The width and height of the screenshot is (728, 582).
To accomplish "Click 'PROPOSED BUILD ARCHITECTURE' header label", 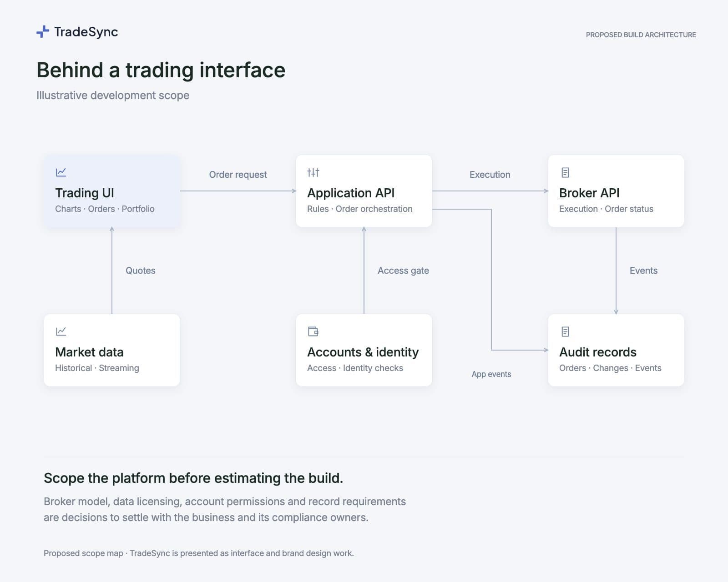I will pyautogui.click(x=641, y=35).
